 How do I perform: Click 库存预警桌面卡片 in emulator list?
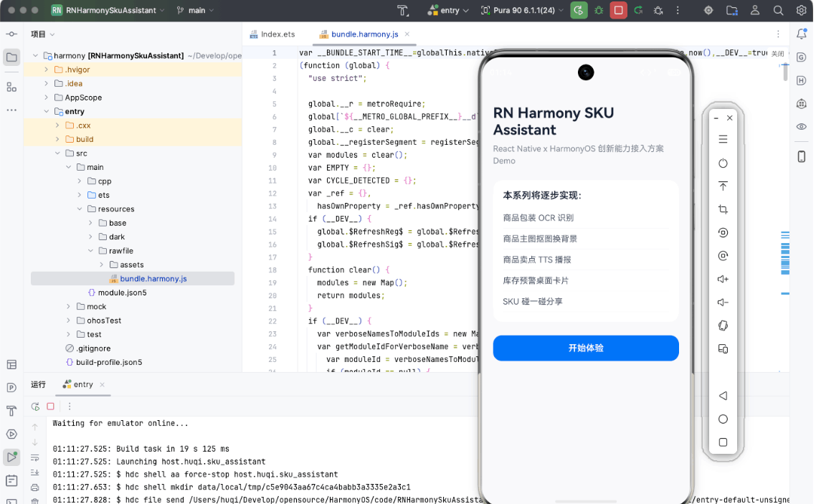[536, 280]
